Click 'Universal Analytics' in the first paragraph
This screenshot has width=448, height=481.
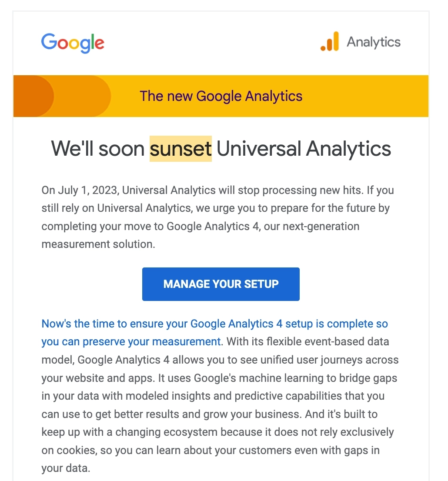click(x=163, y=190)
